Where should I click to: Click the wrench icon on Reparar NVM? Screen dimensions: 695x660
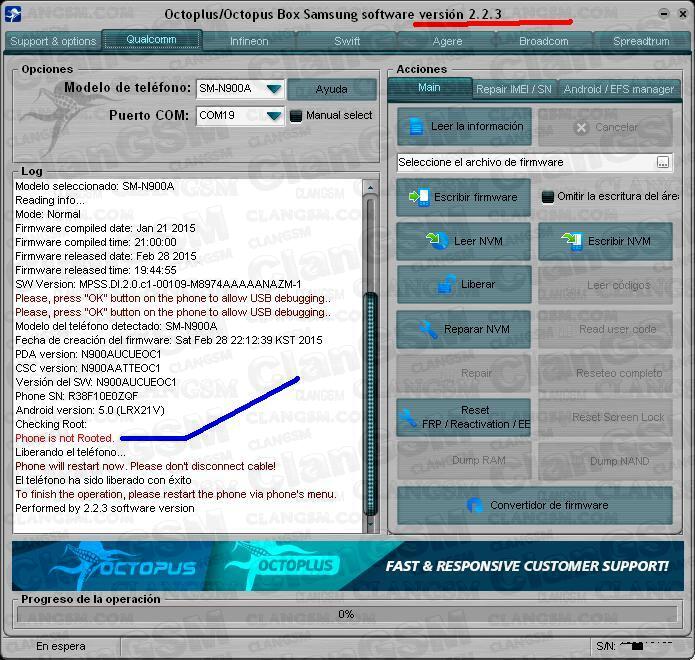pyautogui.click(x=429, y=329)
